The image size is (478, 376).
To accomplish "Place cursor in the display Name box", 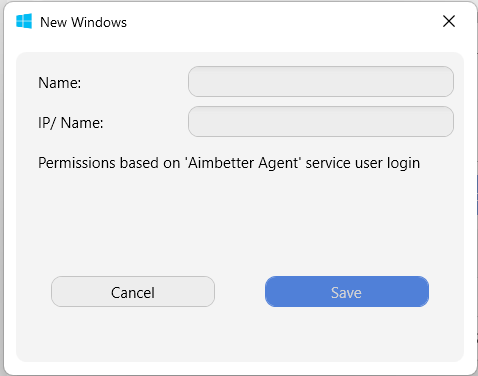I will [x=321, y=82].
